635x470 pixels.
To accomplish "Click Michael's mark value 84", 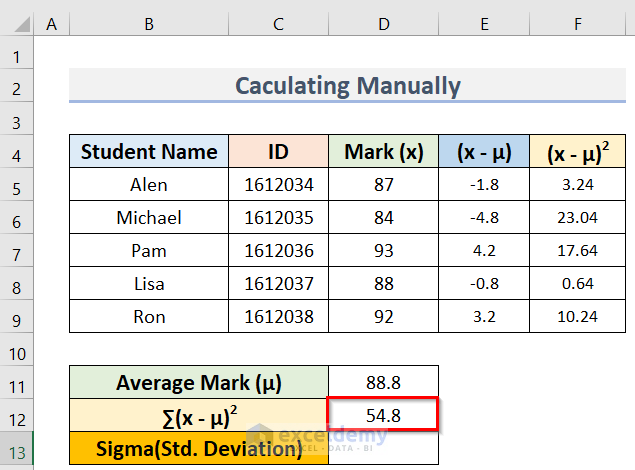I will [x=384, y=217].
